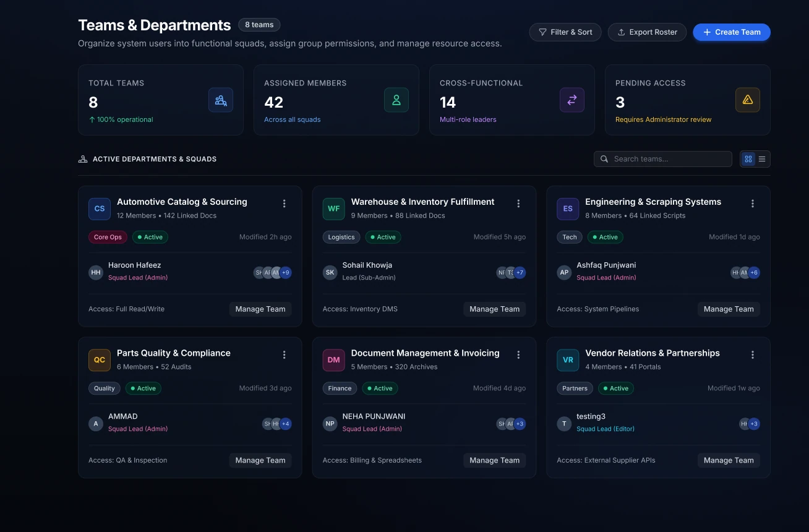Click the CS badge on Automotive Catalog card
Screen dimensions: 809x532
pyautogui.click(x=100, y=208)
